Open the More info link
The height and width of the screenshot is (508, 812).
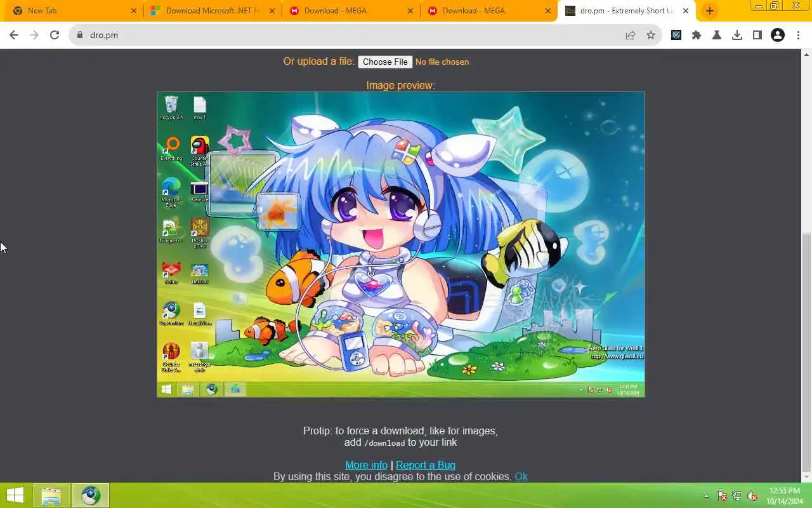[366, 465]
